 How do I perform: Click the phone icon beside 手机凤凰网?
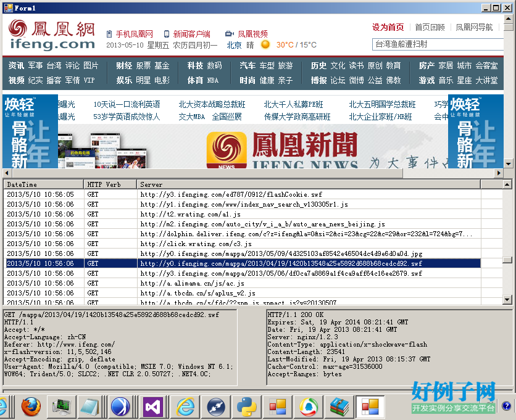pos(109,34)
